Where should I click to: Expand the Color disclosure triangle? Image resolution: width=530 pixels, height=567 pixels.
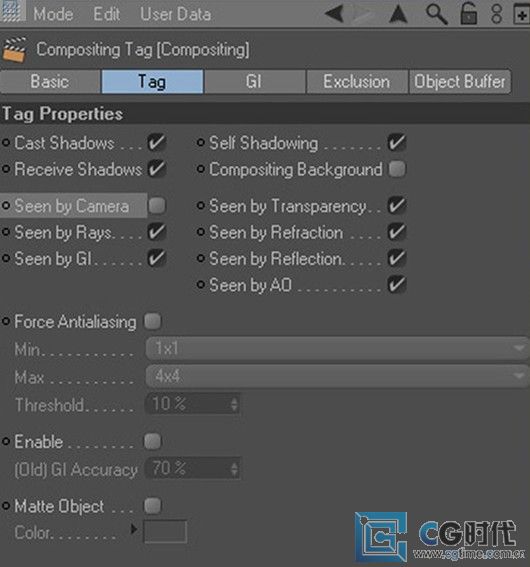(134, 529)
